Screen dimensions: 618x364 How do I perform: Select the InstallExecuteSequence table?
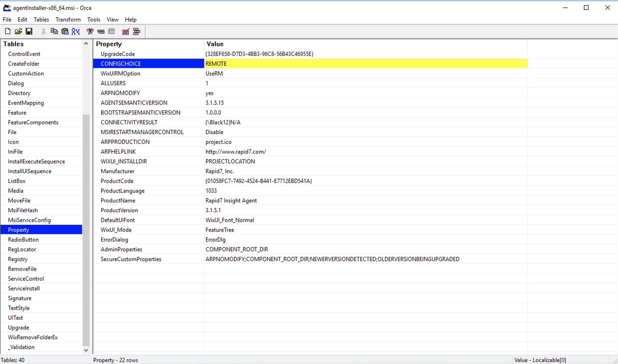click(36, 161)
